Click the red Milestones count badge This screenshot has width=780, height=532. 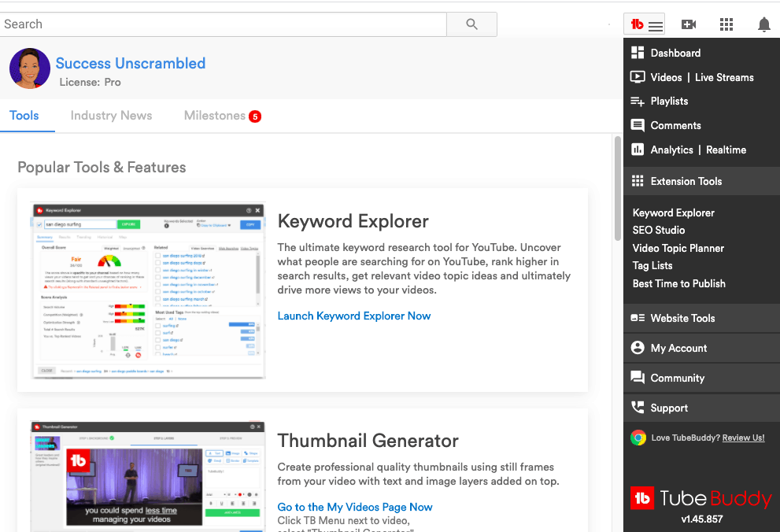point(255,116)
